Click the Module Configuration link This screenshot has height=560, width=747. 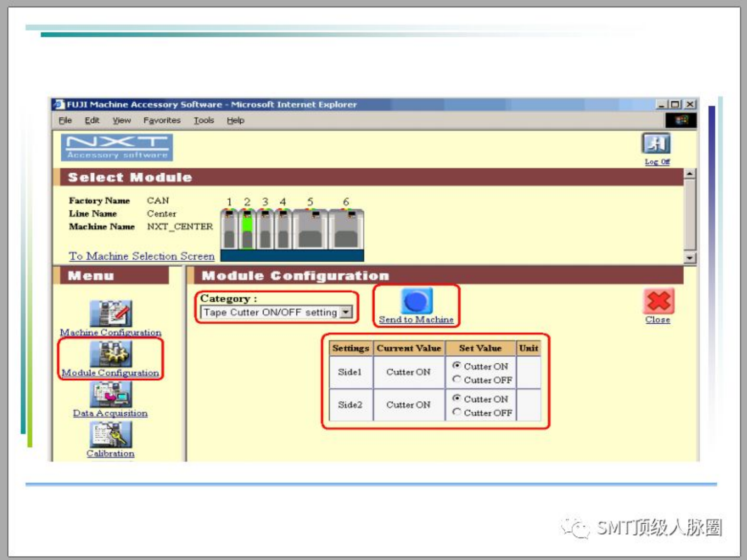(x=111, y=373)
